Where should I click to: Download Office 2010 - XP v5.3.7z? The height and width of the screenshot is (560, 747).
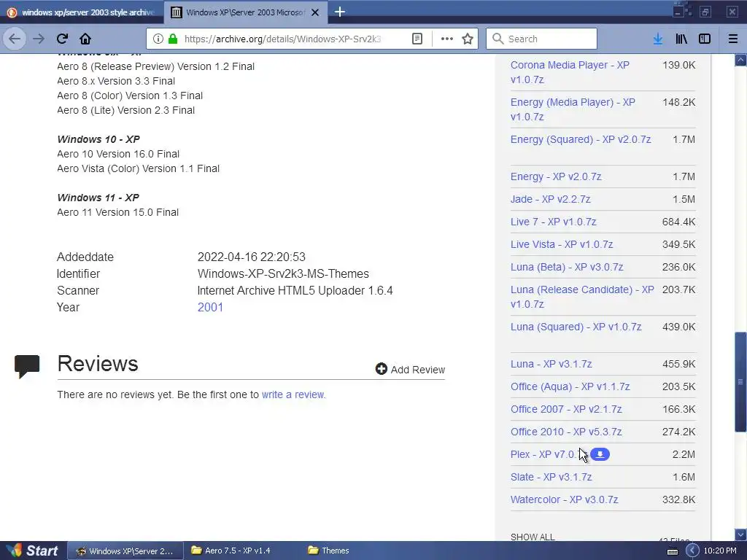click(566, 432)
